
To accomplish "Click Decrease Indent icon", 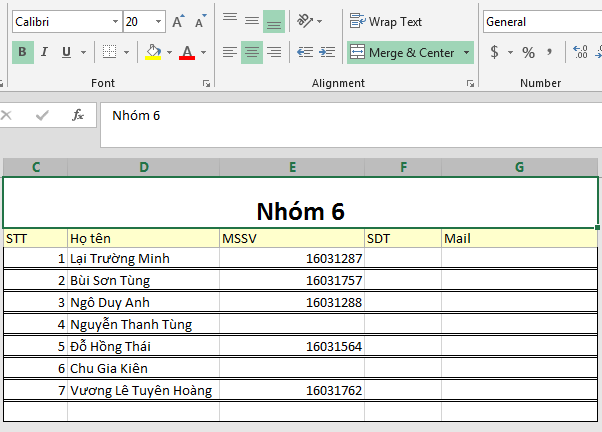I will [x=305, y=52].
